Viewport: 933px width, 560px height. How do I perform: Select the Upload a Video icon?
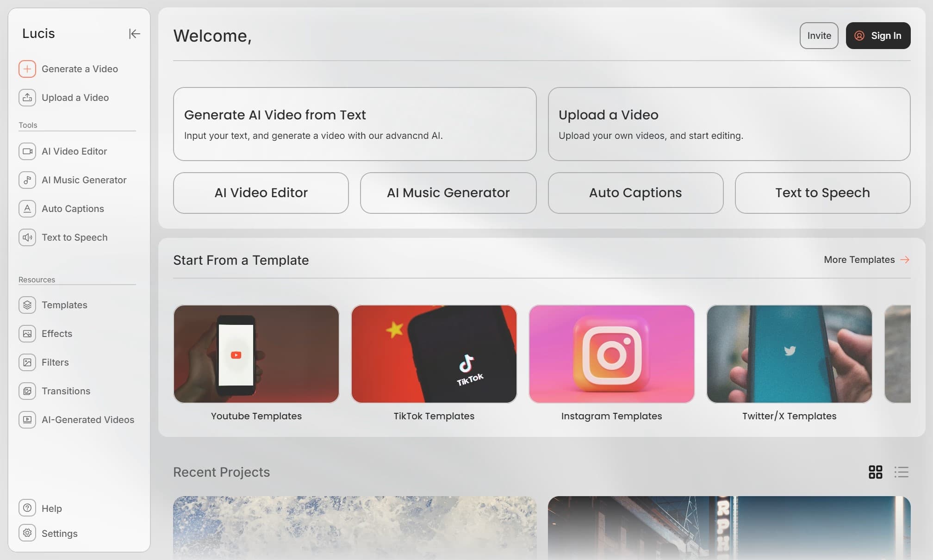tap(27, 97)
